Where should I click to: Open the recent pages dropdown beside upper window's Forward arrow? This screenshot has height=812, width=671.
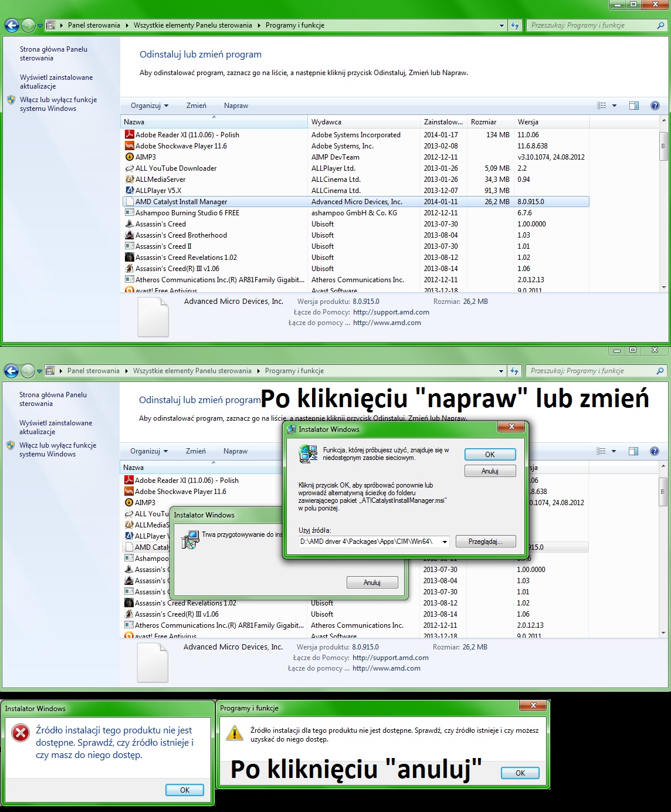click(x=40, y=26)
